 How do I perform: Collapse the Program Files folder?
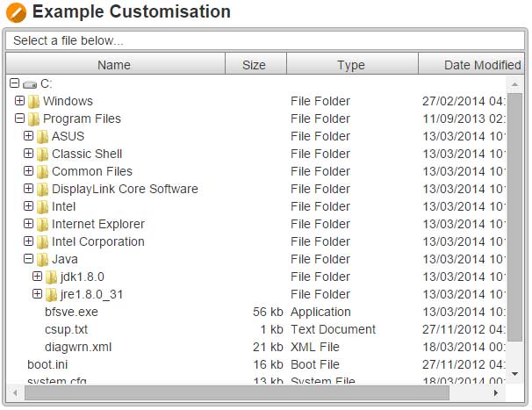click(x=19, y=119)
